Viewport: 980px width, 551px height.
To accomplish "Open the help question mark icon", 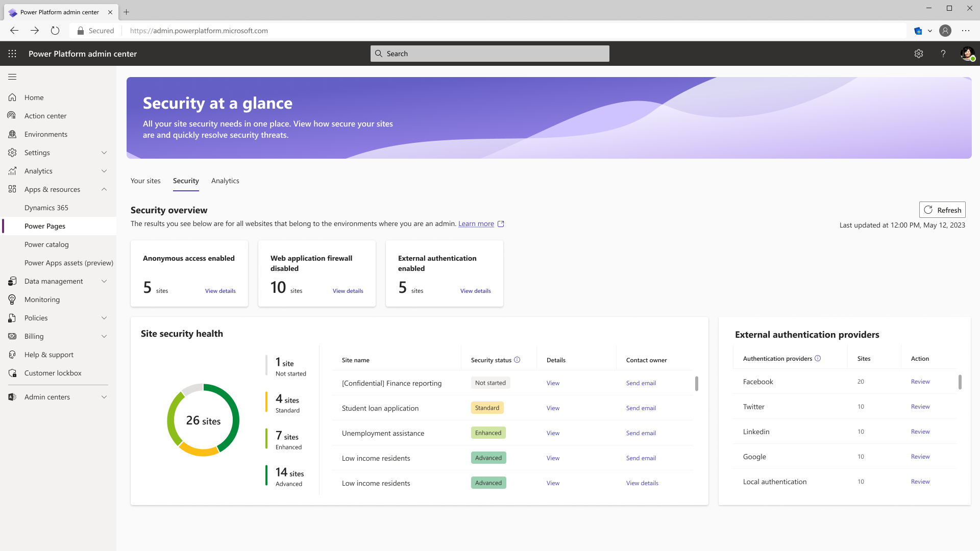I will coord(943,54).
